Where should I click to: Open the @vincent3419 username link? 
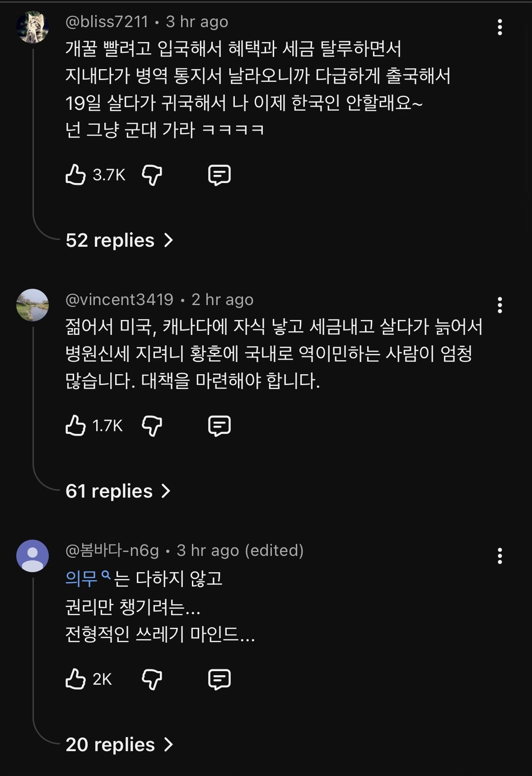(119, 300)
